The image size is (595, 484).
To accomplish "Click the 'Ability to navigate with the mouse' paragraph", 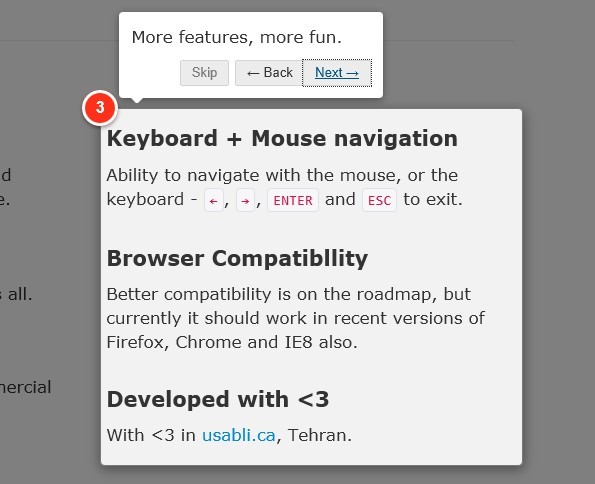I will (x=285, y=188).
